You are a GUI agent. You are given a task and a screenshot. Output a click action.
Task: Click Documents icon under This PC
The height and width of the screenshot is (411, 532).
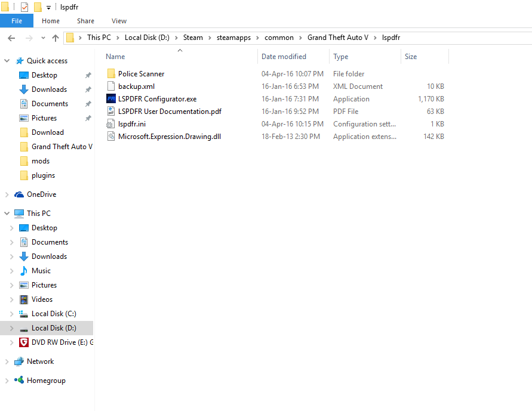pyautogui.click(x=24, y=242)
